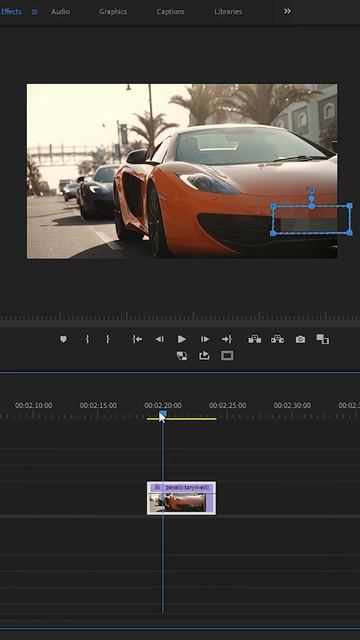Go to In point
360x640 pixels.
[x=137, y=339]
